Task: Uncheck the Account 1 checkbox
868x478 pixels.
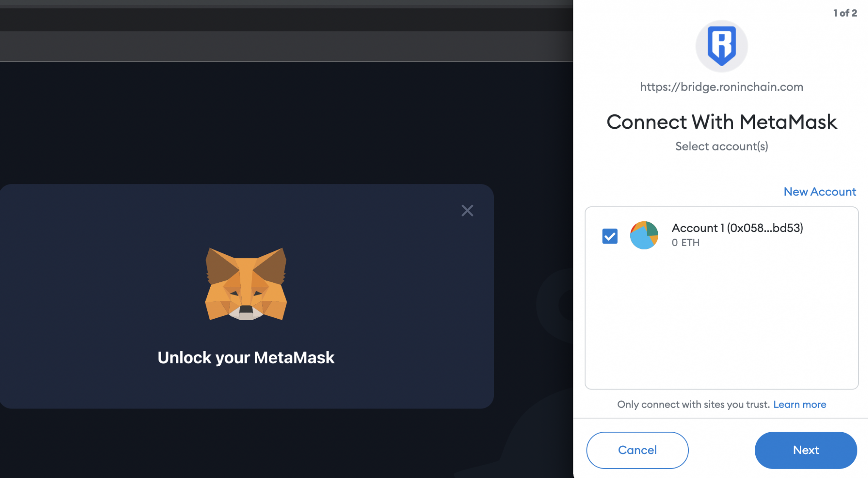Action: click(x=609, y=236)
